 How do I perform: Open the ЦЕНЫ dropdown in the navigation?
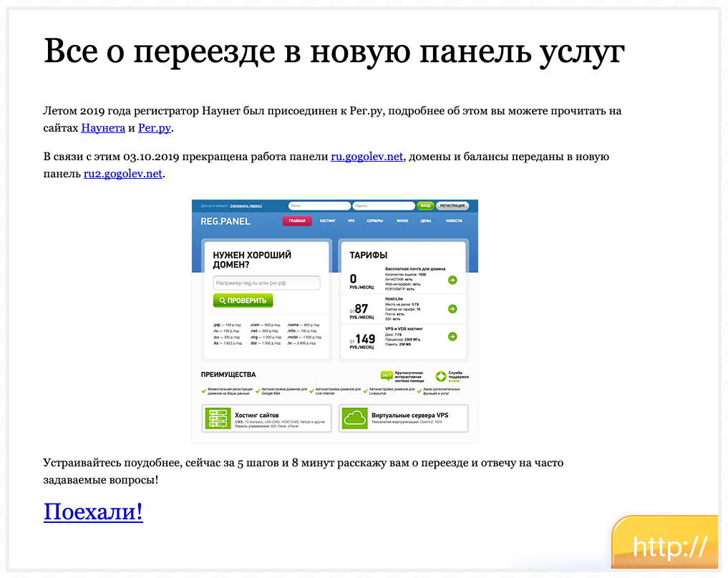(425, 221)
